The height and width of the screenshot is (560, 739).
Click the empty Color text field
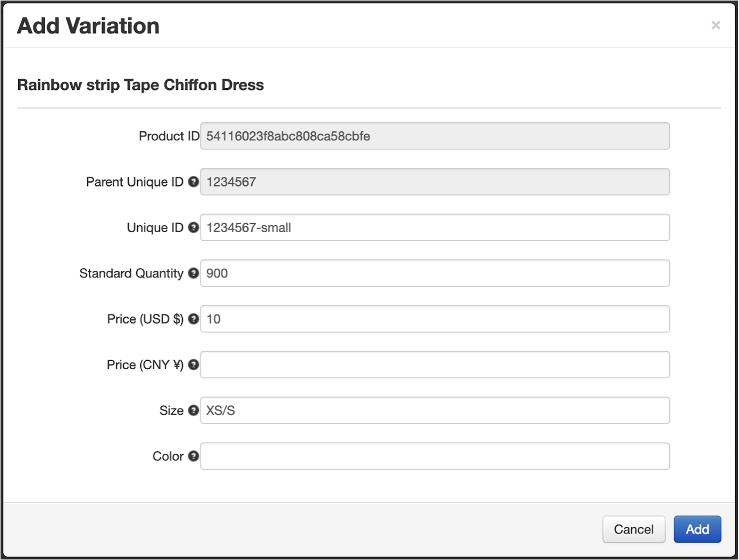[x=434, y=456]
